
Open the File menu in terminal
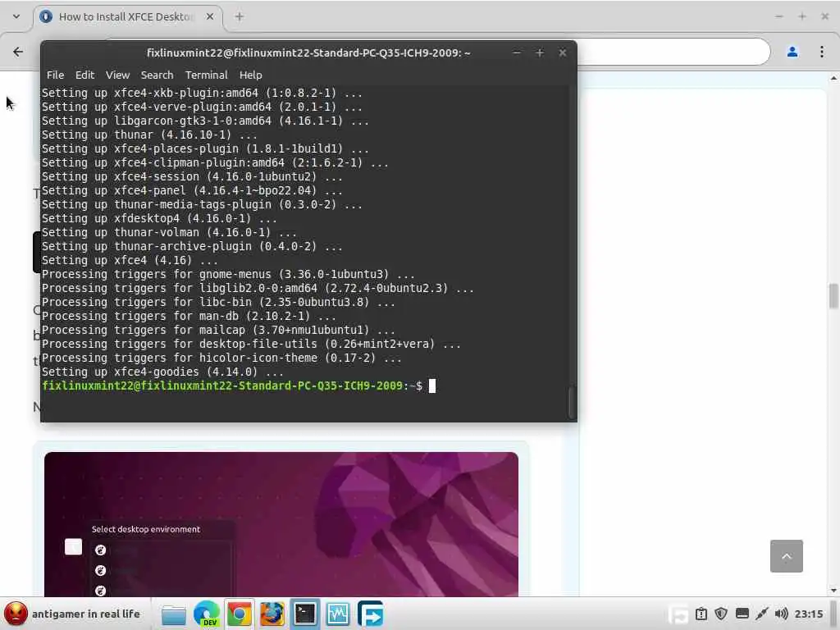pyautogui.click(x=55, y=75)
